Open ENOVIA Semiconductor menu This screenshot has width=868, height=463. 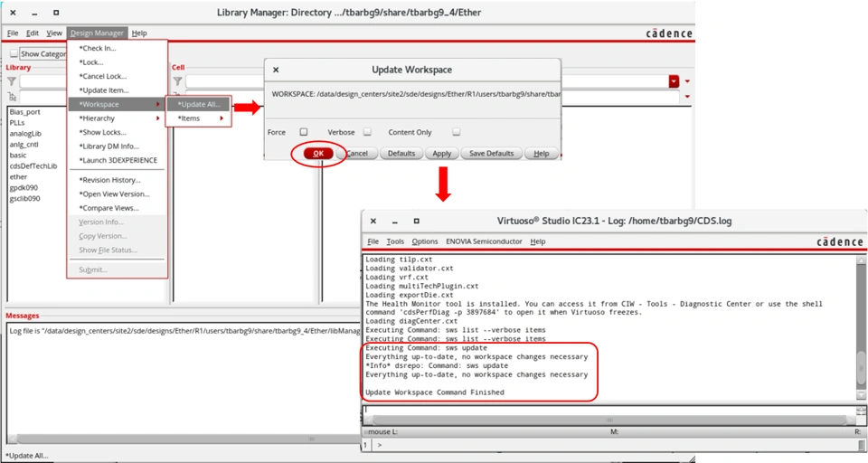tap(484, 241)
